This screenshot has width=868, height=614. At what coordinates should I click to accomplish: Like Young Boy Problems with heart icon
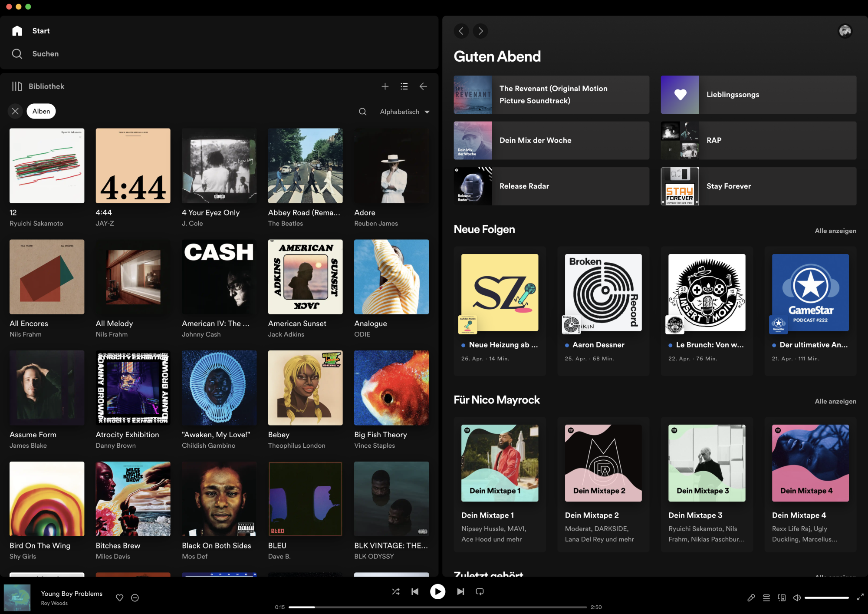coord(120,598)
